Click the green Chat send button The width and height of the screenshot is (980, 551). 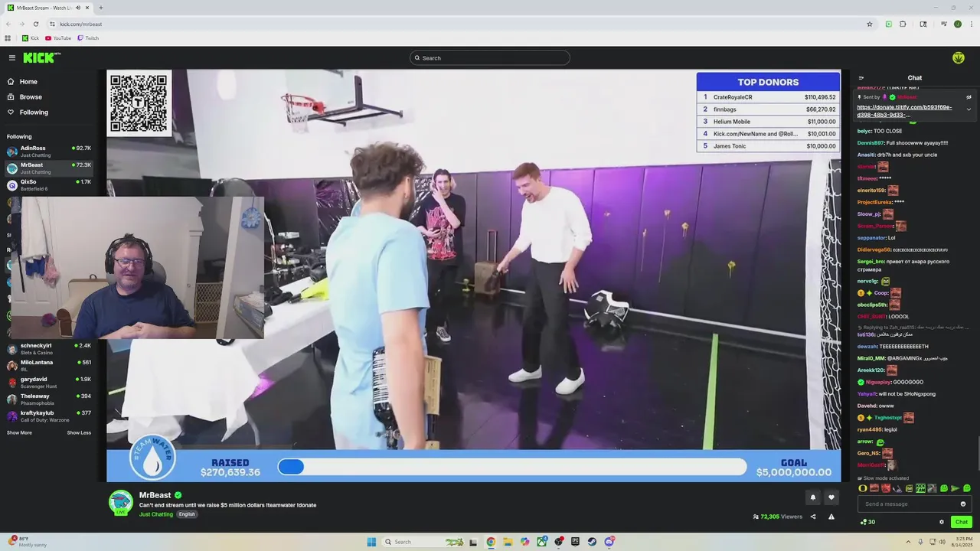point(962,522)
